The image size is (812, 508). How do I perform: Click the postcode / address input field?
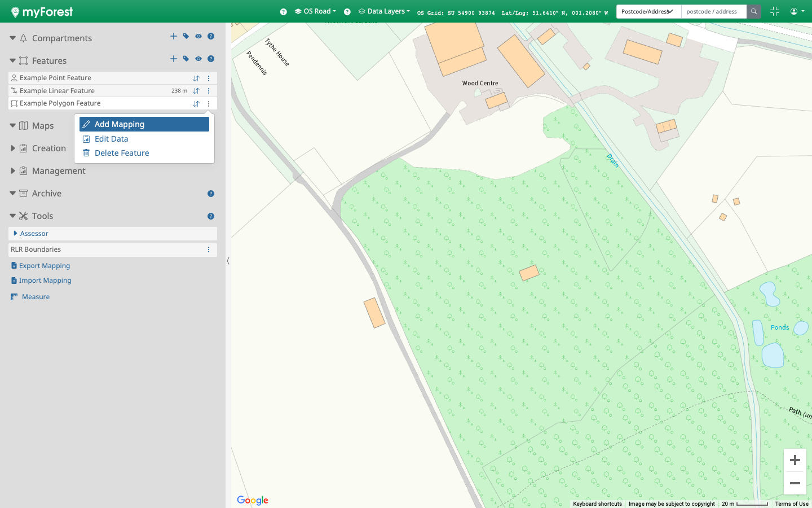[x=713, y=11]
